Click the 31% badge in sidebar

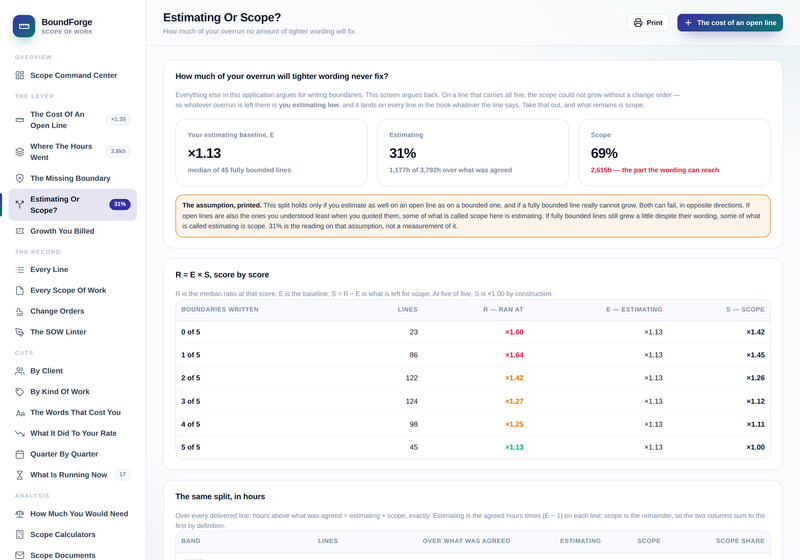click(120, 204)
